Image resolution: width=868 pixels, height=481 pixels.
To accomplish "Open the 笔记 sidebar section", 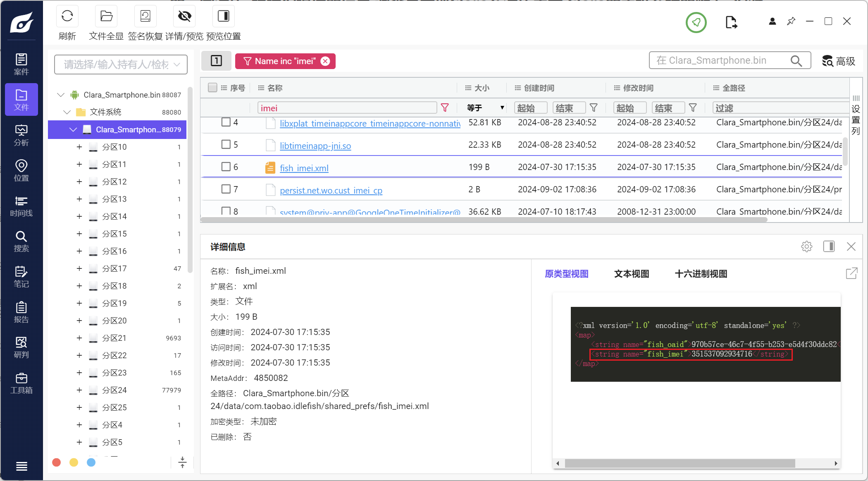I will pos(21,277).
